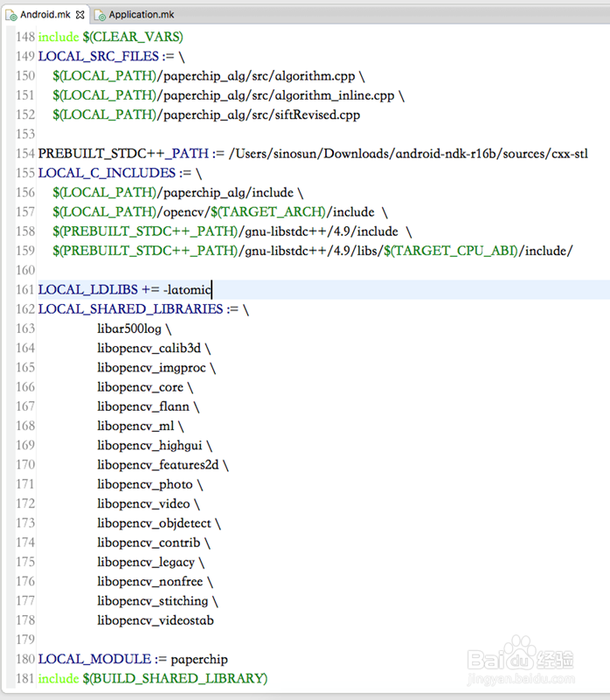Click LOCAL_SHARED_LIBRARIES on line 162
Screen dimensions: 610x700
(x=131, y=309)
